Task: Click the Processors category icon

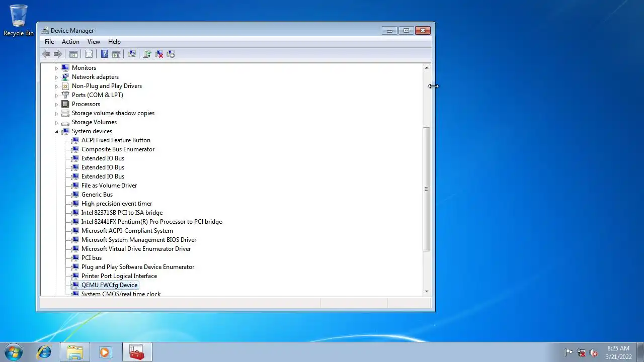Action: pyautogui.click(x=65, y=104)
